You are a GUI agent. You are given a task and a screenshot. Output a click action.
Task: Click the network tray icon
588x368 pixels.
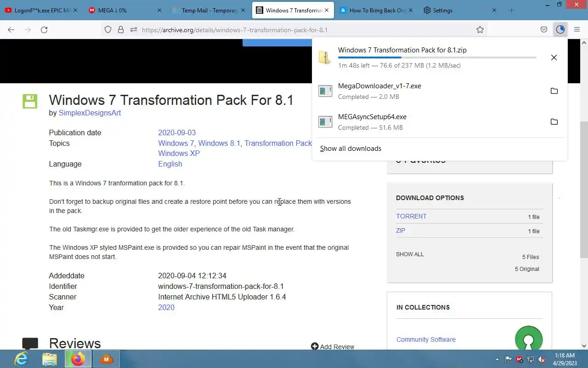tap(531, 359)
